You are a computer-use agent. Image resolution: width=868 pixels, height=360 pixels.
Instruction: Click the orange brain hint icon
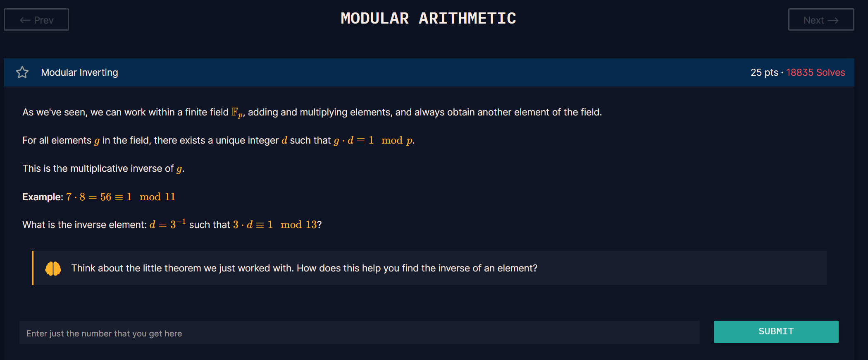click(x=53, y=269)
